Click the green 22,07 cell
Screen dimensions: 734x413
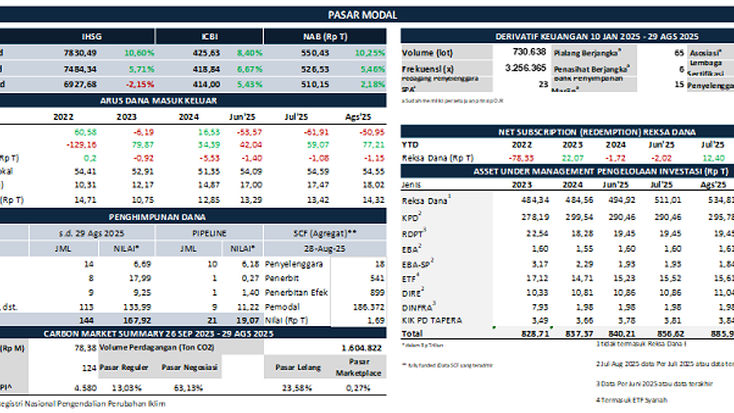coord(572,158)
